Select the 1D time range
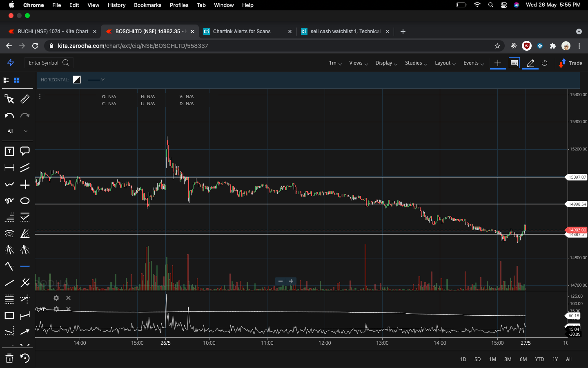The height and width of the screenshot is (368, 588). point(463,359)
